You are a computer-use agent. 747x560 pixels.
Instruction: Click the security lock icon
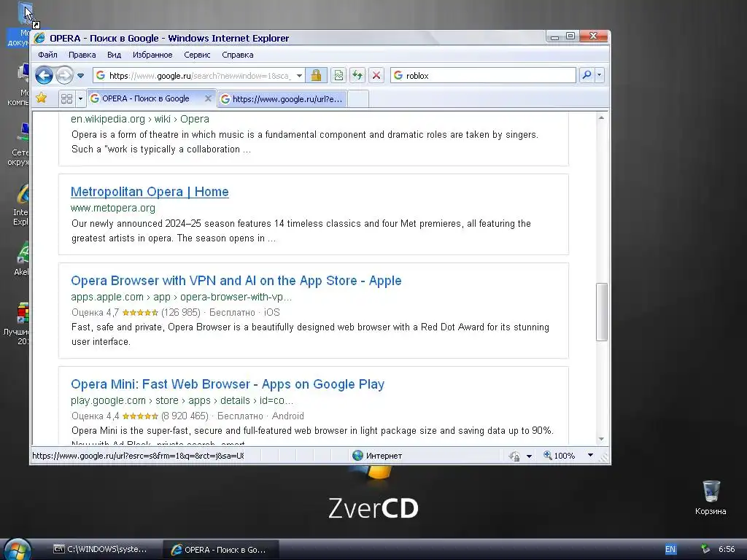coord(317,75)
